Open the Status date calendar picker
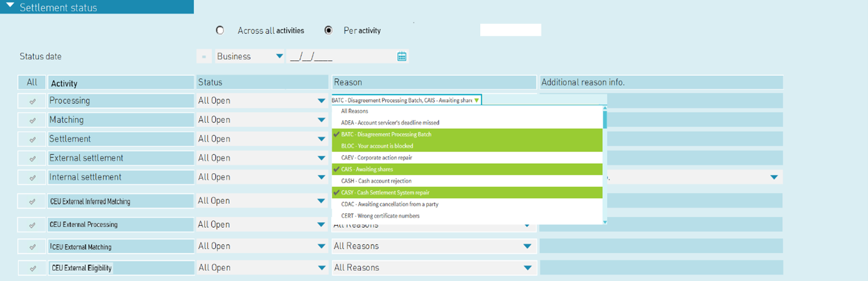The image size is (868, 281). click(x=402, y=56)
